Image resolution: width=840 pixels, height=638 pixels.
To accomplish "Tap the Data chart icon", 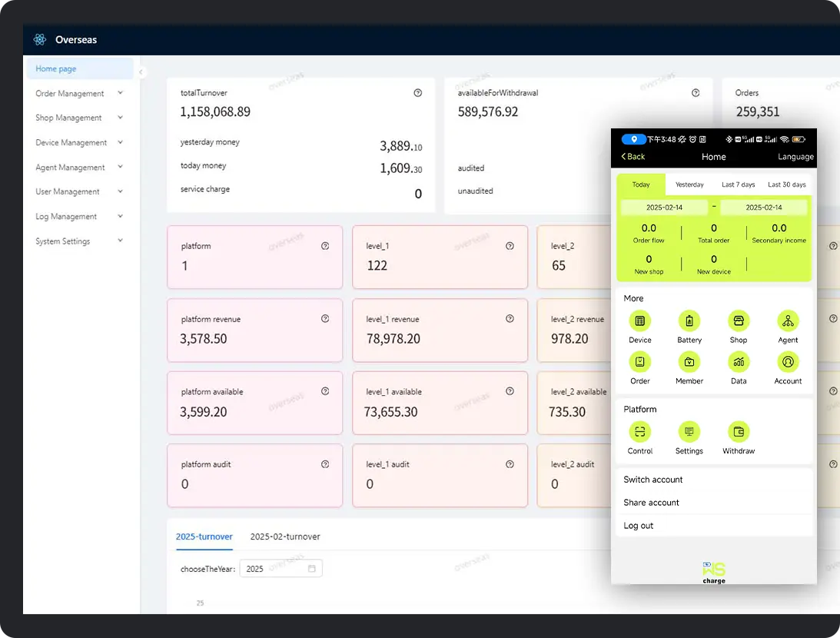I will click(x=738, y=362).
